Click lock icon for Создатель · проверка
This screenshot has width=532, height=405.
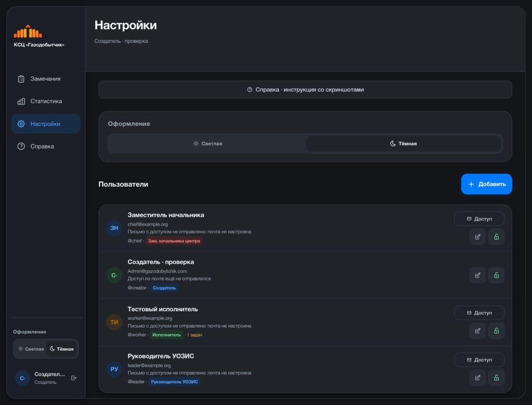click(x=496, y=275)
